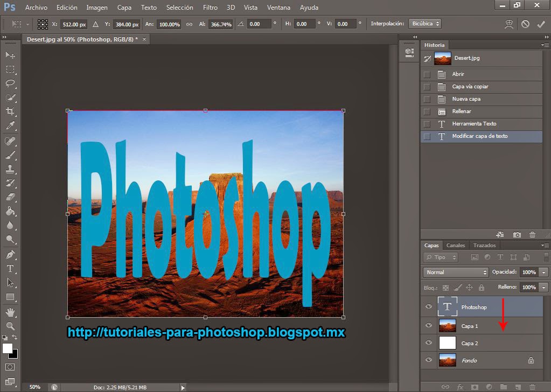Click the link width and height proportions icon
Screen dimensions: 551x392
coord(190,24)
